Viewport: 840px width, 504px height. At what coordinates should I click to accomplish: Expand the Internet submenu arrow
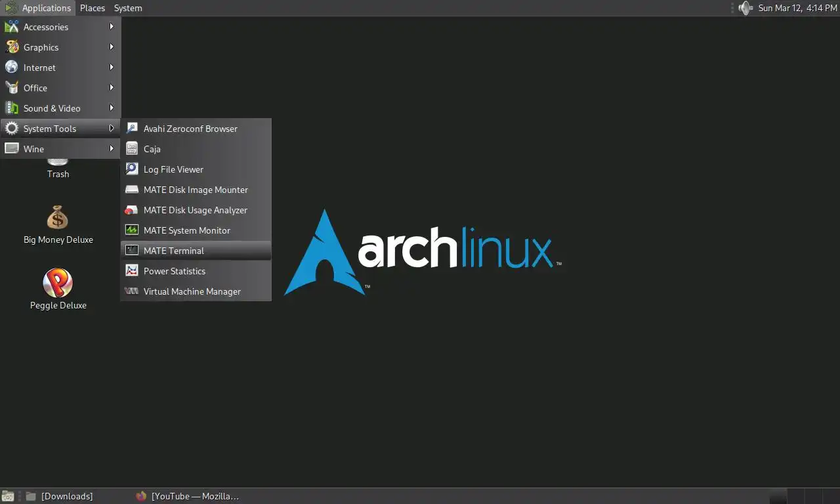click(112, 68)
